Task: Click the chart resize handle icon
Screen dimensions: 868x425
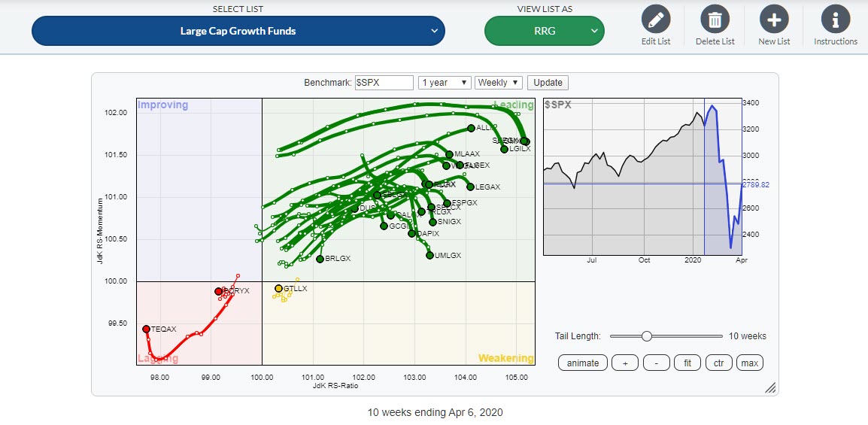Action: [769, 387]
